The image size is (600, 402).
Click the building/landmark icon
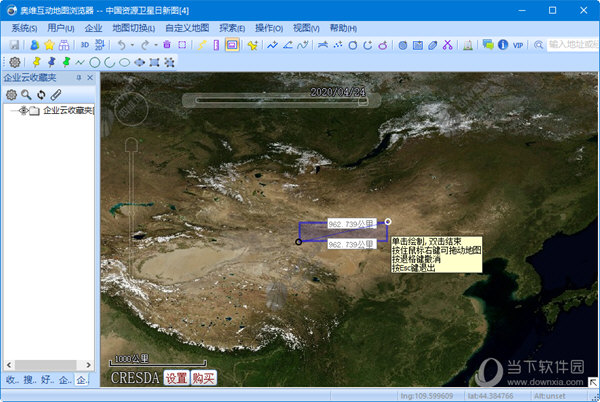(x=468, y=45)
